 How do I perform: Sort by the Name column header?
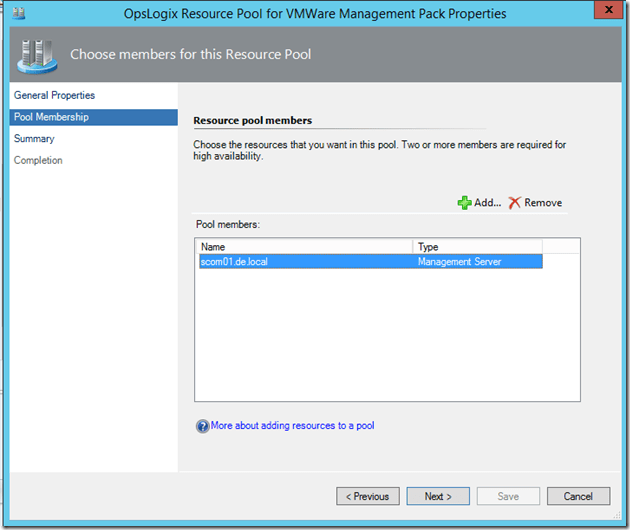(304, 247)
